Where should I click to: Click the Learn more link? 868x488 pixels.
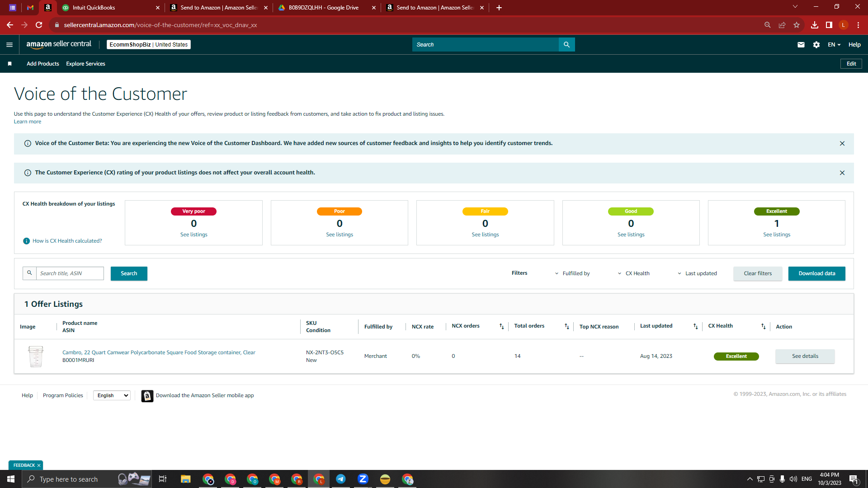(x=28, y=122)
